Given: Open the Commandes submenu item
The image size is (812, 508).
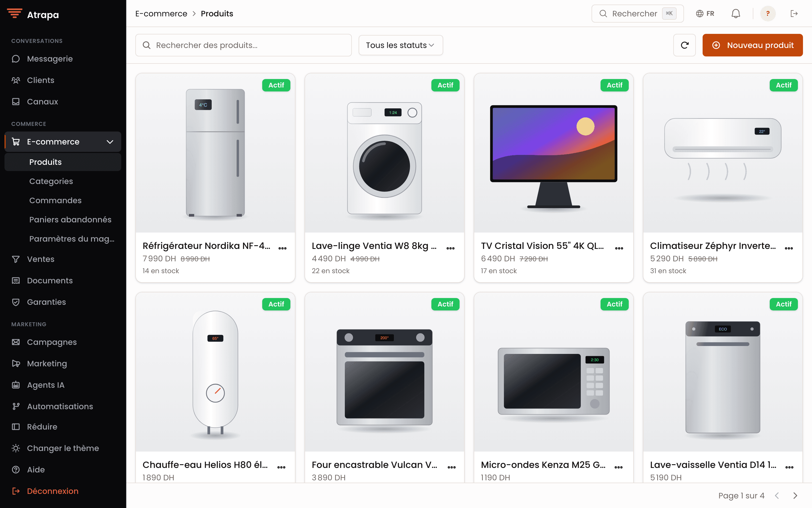Looking at the screenshot, I should point(63,200).
